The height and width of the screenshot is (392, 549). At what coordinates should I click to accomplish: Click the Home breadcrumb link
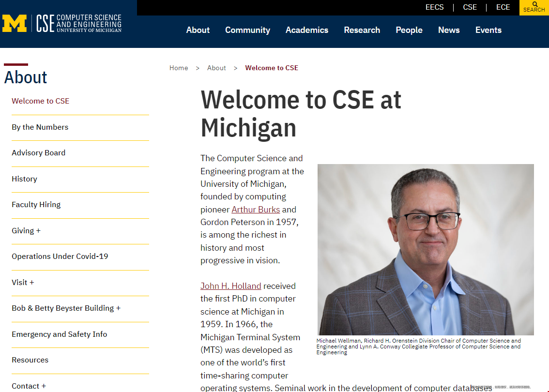pyautogui.click(x=179, y=68)
